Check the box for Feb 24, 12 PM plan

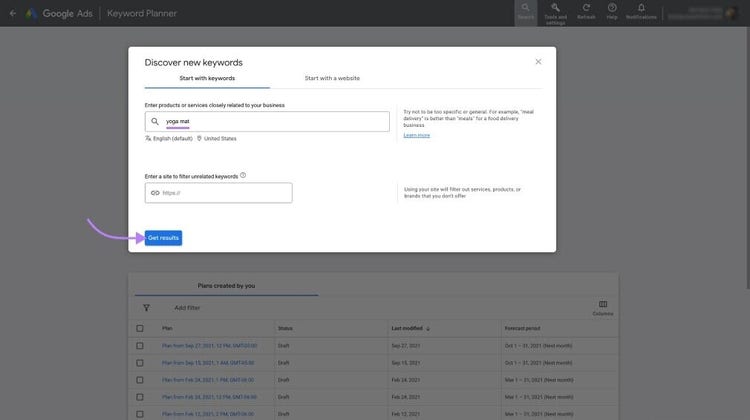point(140,397)
